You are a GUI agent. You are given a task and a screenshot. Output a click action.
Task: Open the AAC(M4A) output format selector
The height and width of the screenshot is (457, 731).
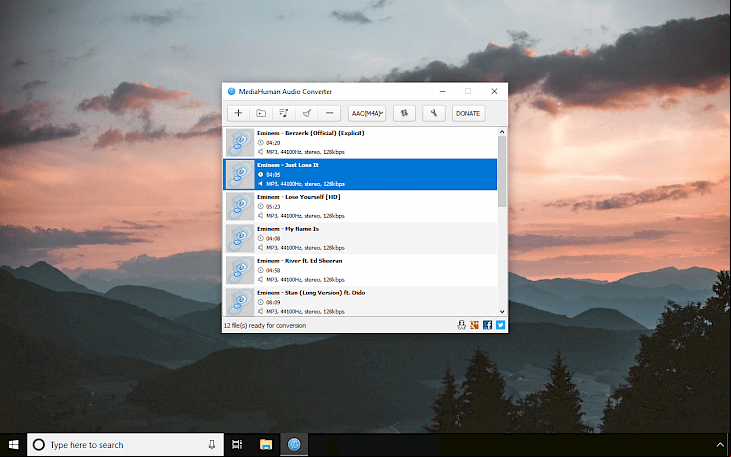point(367,113)
